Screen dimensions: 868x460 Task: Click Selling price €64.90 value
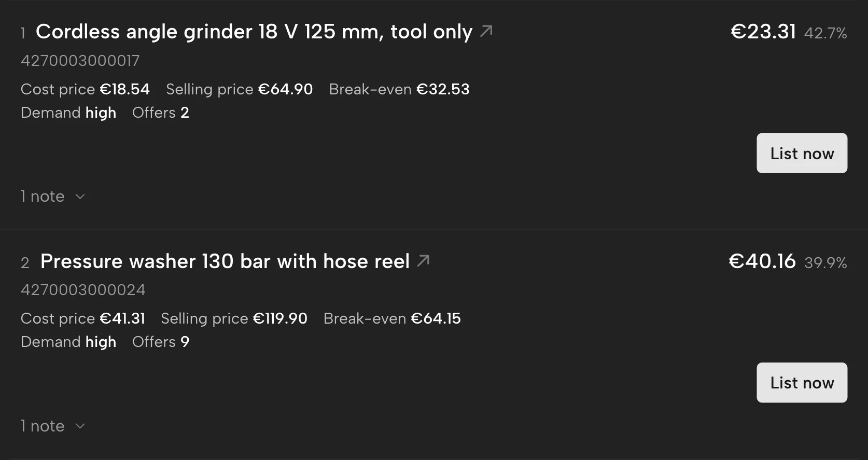pyautogui.click(x=285, y=89)
